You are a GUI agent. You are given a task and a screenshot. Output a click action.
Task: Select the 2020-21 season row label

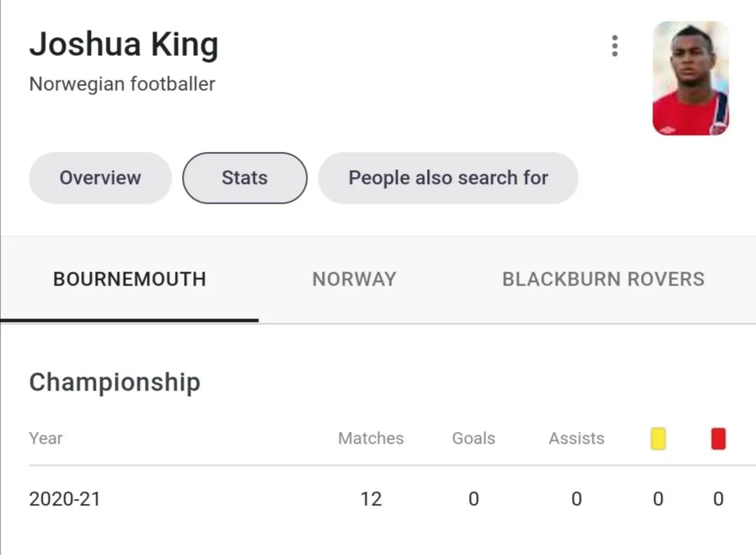tap(64, 499)
